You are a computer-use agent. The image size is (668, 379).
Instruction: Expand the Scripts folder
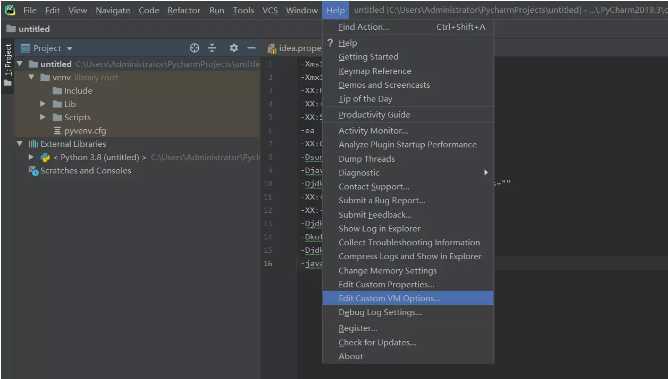pyautogui.click(x=43, y=117)
